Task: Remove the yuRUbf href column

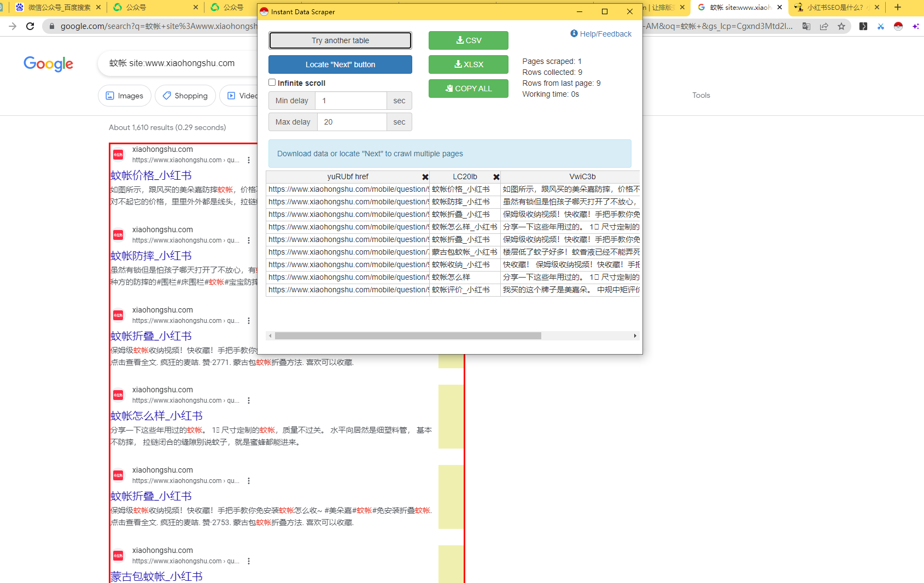Action: click(425, 177)
